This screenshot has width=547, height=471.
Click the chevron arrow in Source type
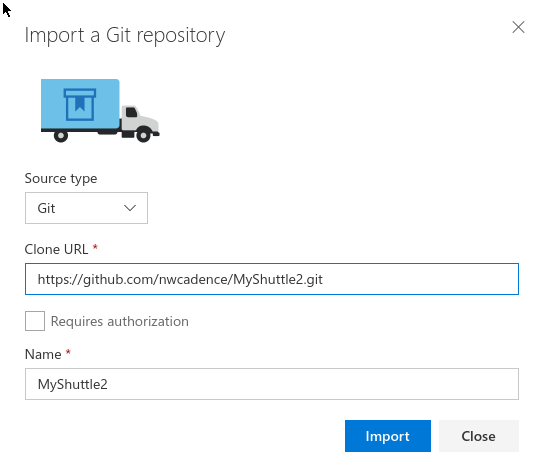click(130, 208)
